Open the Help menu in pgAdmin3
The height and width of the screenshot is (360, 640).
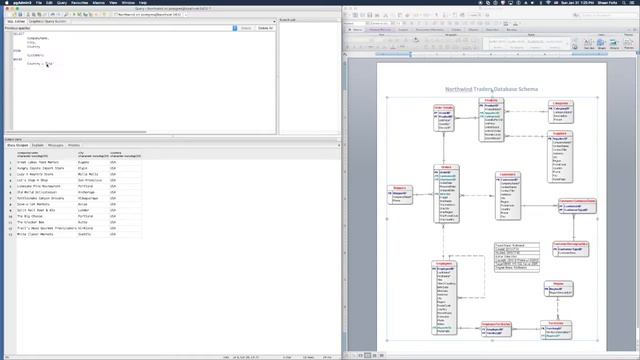click(143, 2)
